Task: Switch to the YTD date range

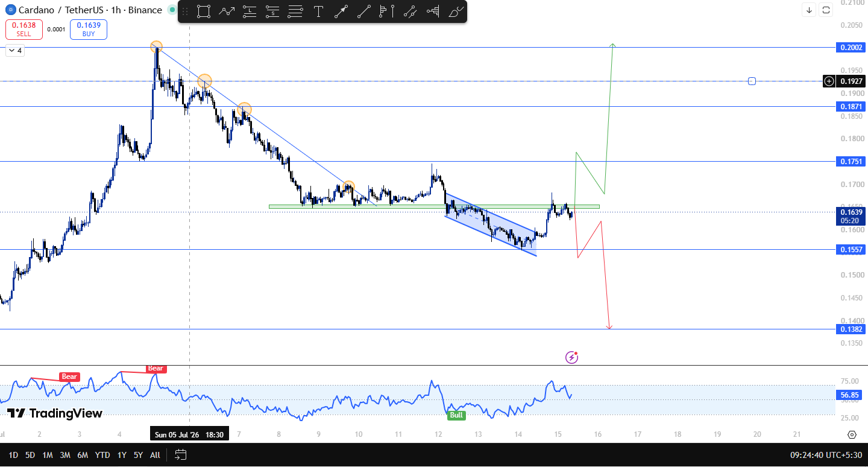Action: (x=102, y=455)
